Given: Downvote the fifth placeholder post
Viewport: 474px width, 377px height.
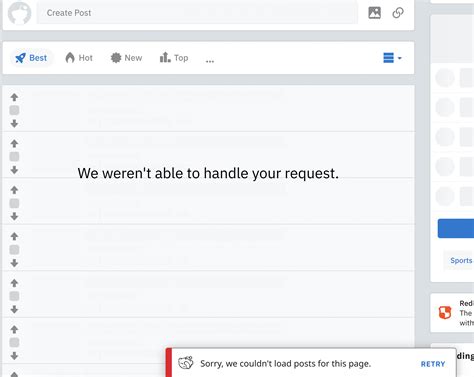Looking at the screenshot, I should tap(14, 309).
